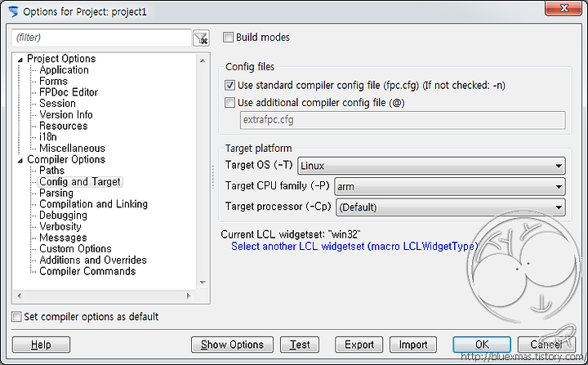
Task: Close the Options for Project dialog
Action: tap(563, 8)
